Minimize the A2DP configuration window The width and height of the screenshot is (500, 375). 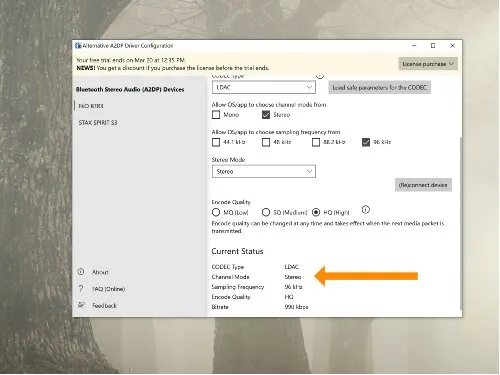[x=414, y=46]
